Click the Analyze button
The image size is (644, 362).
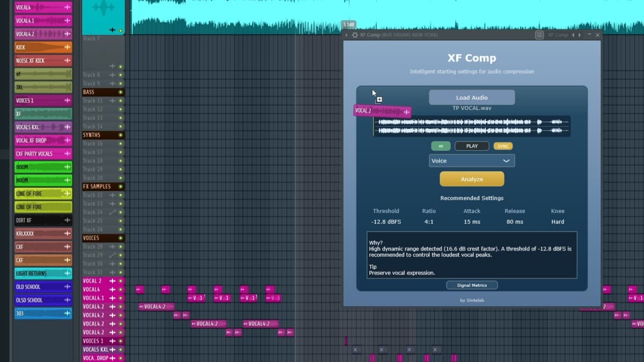(x=472, y=179)
